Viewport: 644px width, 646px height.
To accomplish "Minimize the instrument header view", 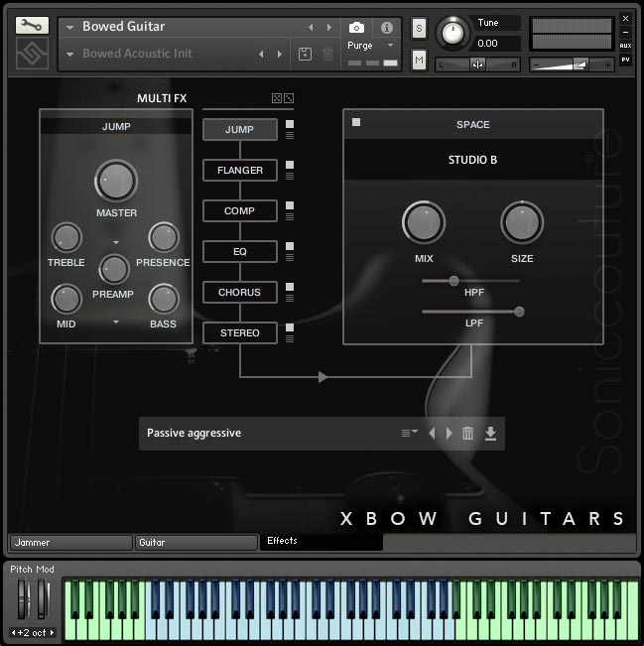I will coord(625,32).
